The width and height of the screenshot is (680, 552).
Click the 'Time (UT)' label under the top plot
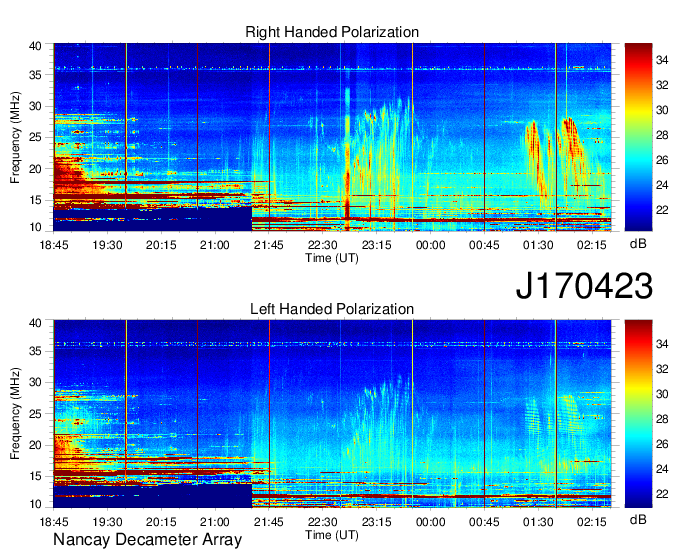tap(332, 258)
